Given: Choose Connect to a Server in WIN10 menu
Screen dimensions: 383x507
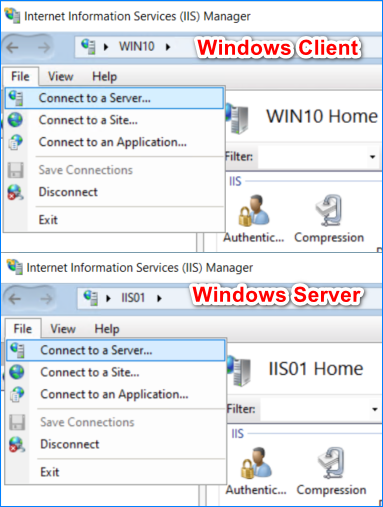Looking at the screenshot, I should tap(114, 98).
